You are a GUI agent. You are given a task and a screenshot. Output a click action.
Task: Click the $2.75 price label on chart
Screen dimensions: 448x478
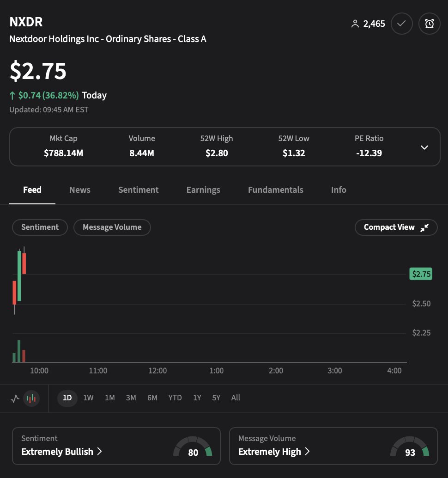pyautogui.click(x=420, y=274)
